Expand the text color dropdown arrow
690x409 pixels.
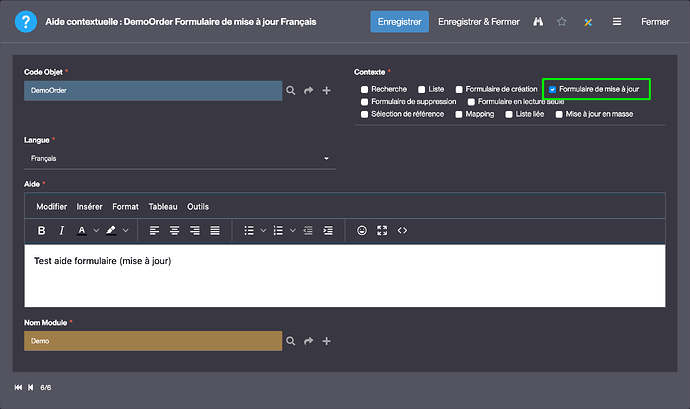[96, 230]
